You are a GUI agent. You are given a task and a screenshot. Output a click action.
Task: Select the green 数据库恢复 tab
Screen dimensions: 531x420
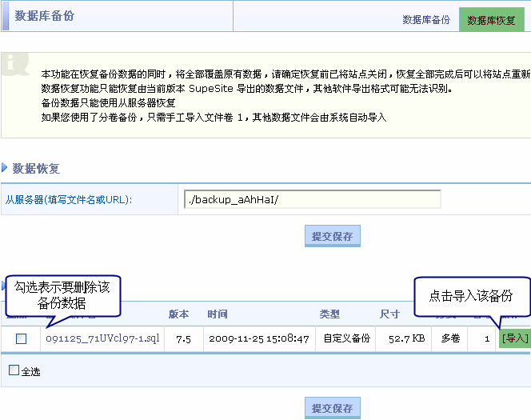(491, 20)
